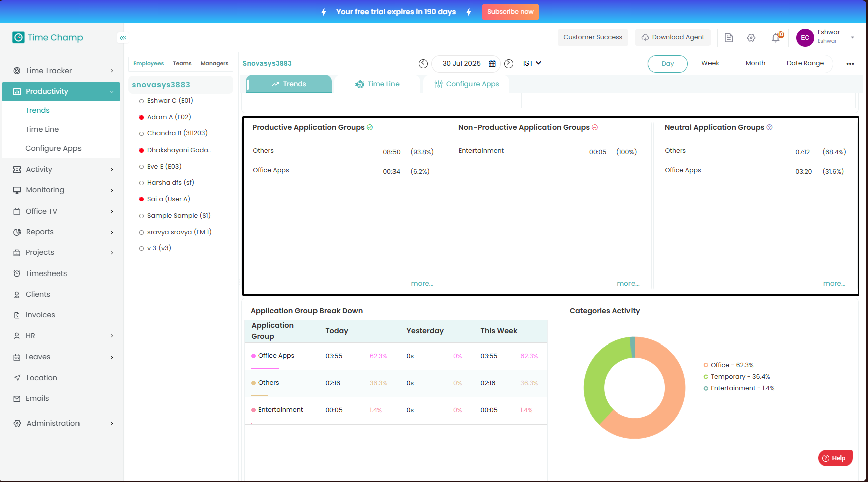Collapse the sidebar with double-chevron icon
The height and width of the screenshot is (482, 868).
coord(123,38)
